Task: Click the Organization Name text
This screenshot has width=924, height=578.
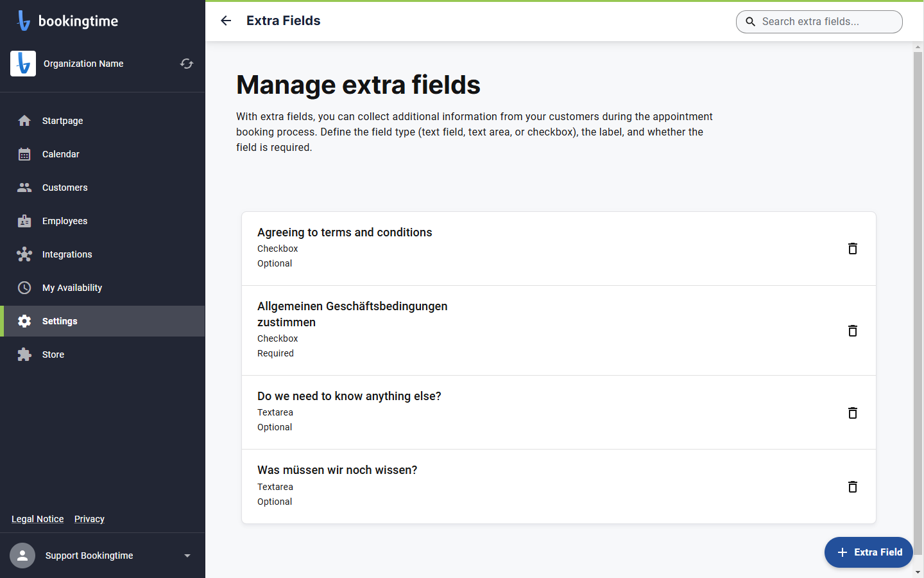Action: point(83,64)
